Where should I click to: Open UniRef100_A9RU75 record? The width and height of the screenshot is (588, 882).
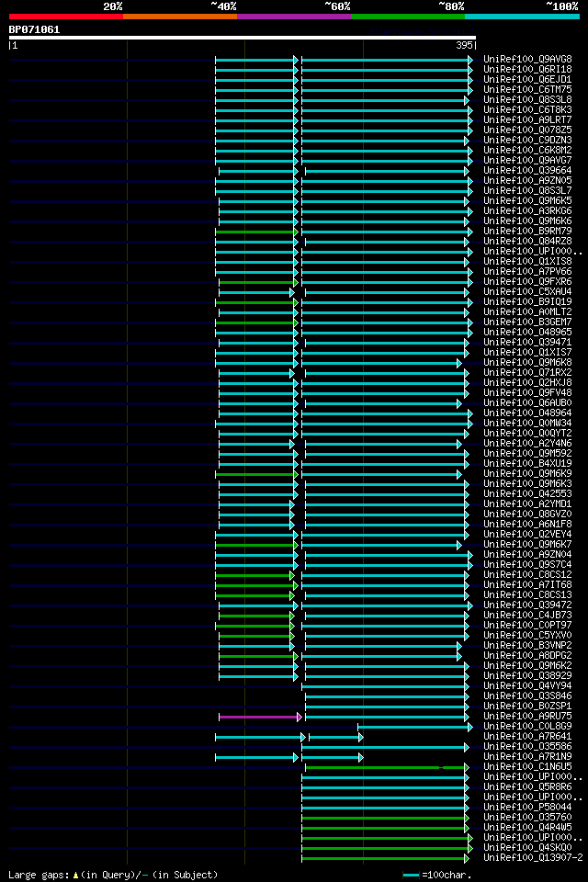[x=527, y=718]
